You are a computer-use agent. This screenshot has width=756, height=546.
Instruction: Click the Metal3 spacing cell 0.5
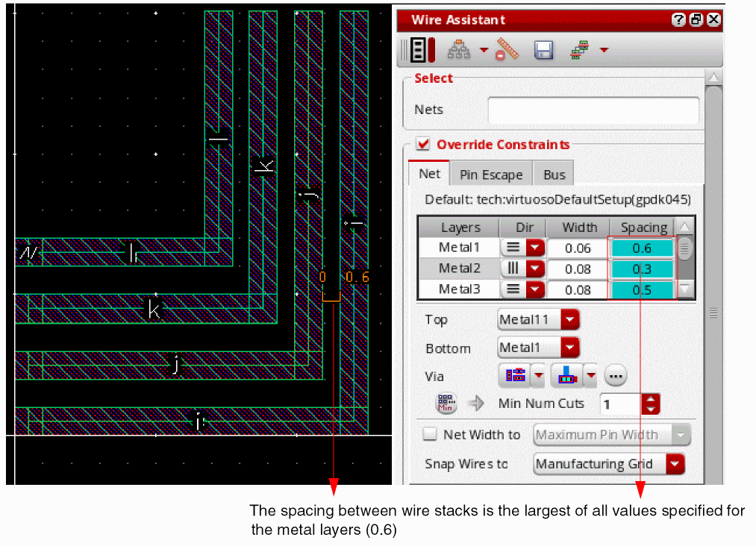coord(642,289)
